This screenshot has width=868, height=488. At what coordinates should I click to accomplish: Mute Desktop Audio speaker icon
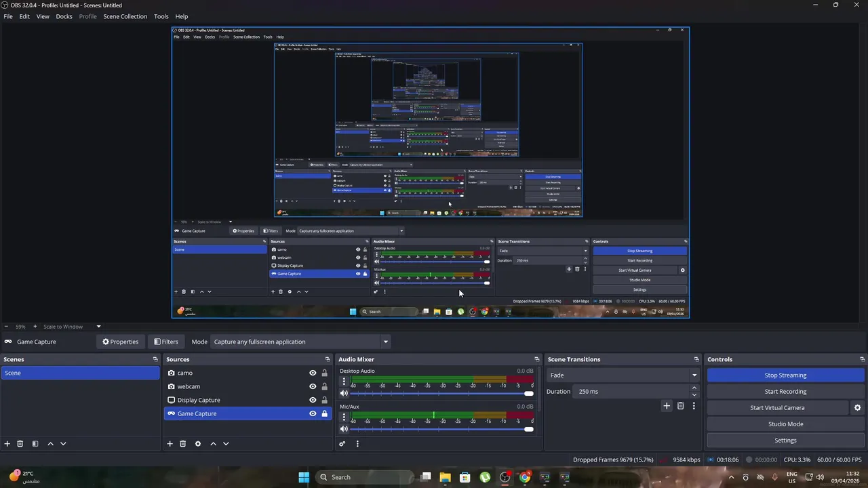pos(344,393)
